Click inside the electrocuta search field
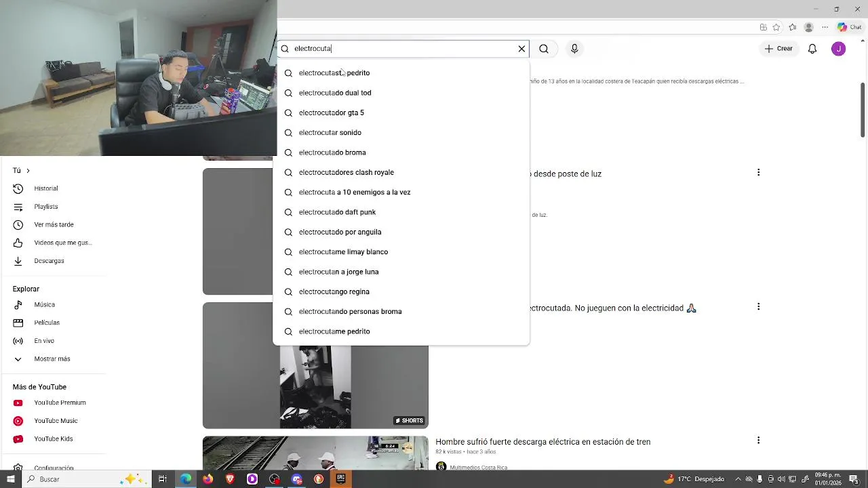 (403, 49)
